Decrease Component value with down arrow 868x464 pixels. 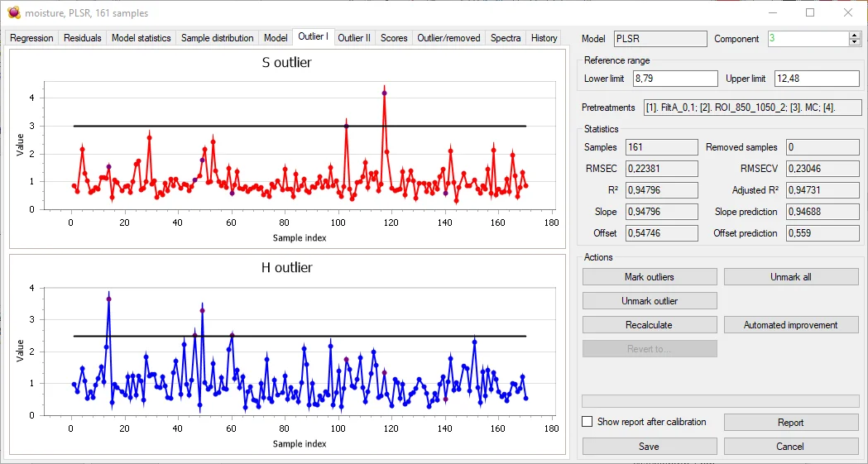point(855,42)
